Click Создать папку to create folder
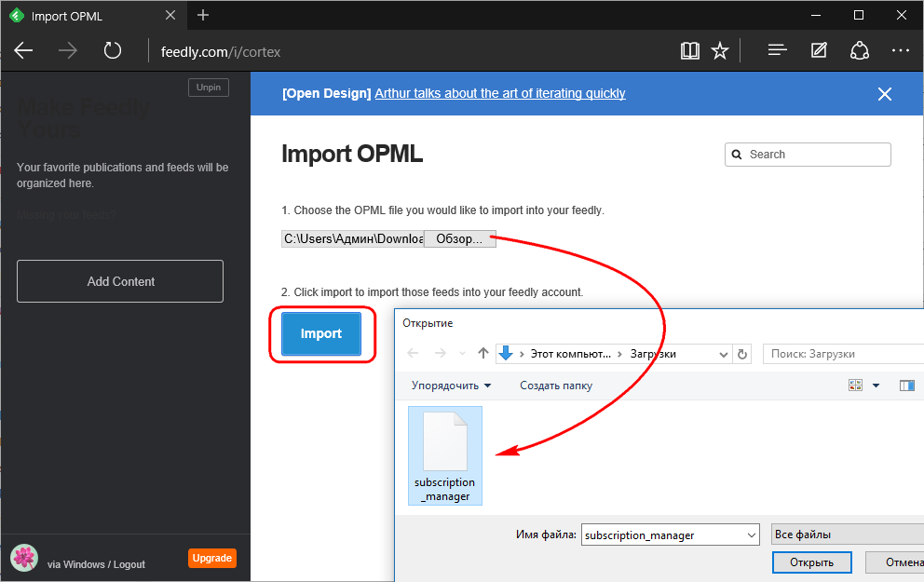Screen dimensions: 924x582 [x=556, y=386]
